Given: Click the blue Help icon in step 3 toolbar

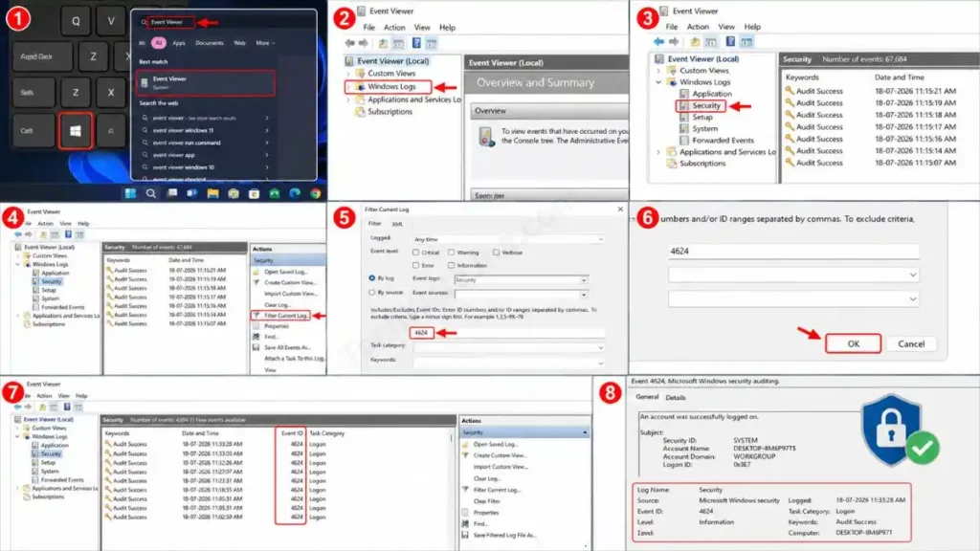Looking at the screenshot, I should point(730,42).
